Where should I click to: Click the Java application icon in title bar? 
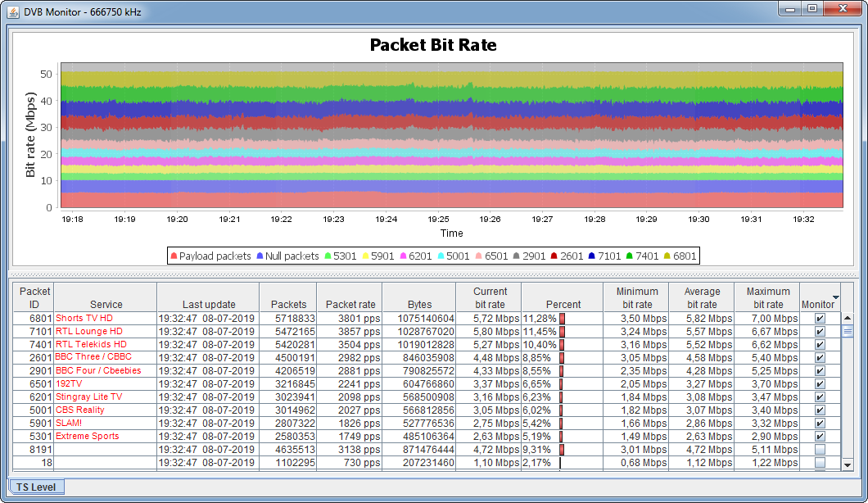pos(13,9)
